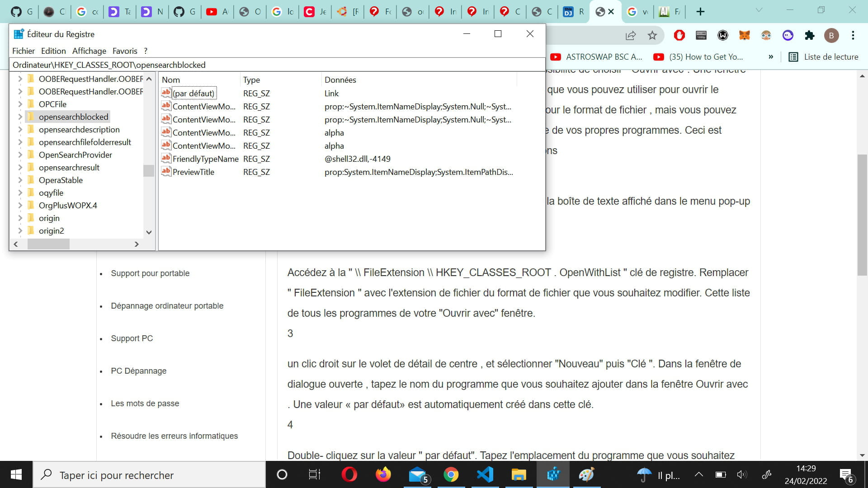Click the Dépannage ordinateur portable link
This screenshot has height=488, width=868.
tap(167, 306)
